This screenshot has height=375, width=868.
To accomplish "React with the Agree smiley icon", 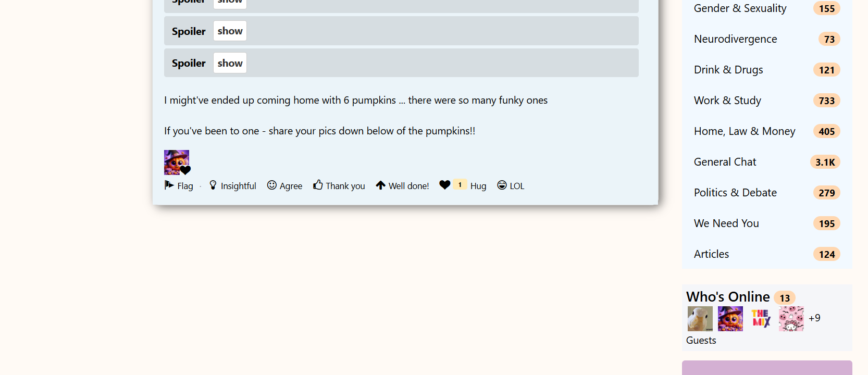I will (272, 185).
